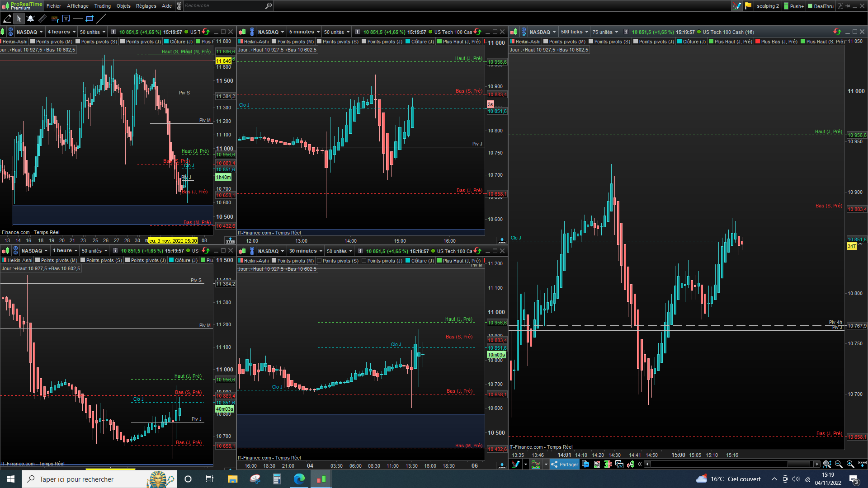This screenshot has width=868, height=488.
Task: Click the Partager button
Action: [x=565, y=464]
